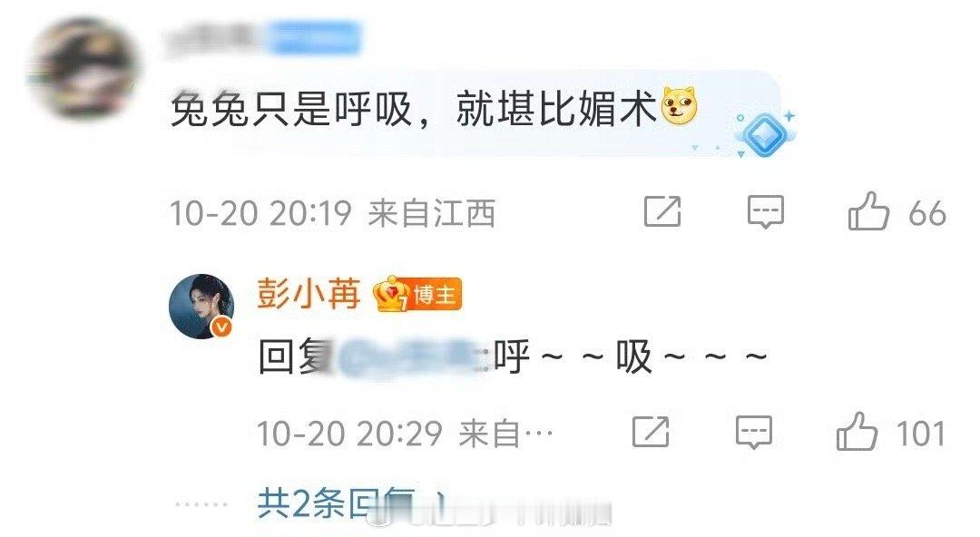Viewport: 980px width, 537px height.
Task: Tap the comment icon on 彭小苒's reply
Action: 754,432
